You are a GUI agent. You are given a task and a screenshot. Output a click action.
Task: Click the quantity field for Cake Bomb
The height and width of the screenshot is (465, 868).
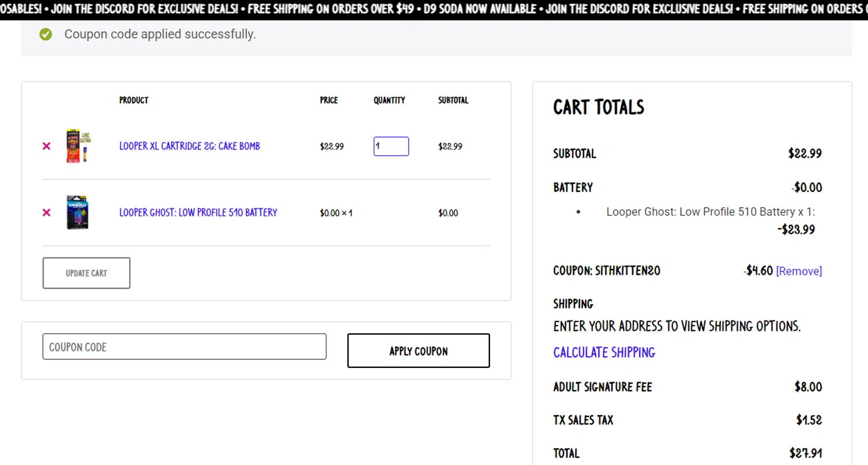(x=391, y=146)
